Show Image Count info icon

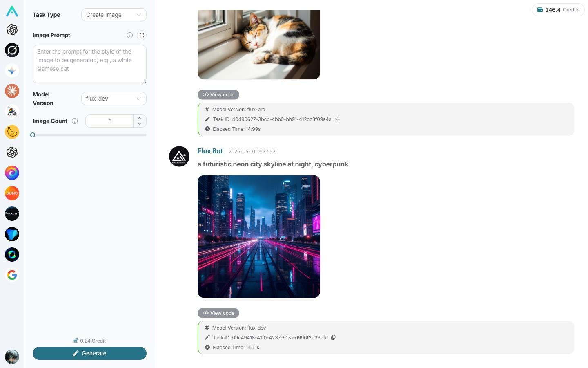75,121
